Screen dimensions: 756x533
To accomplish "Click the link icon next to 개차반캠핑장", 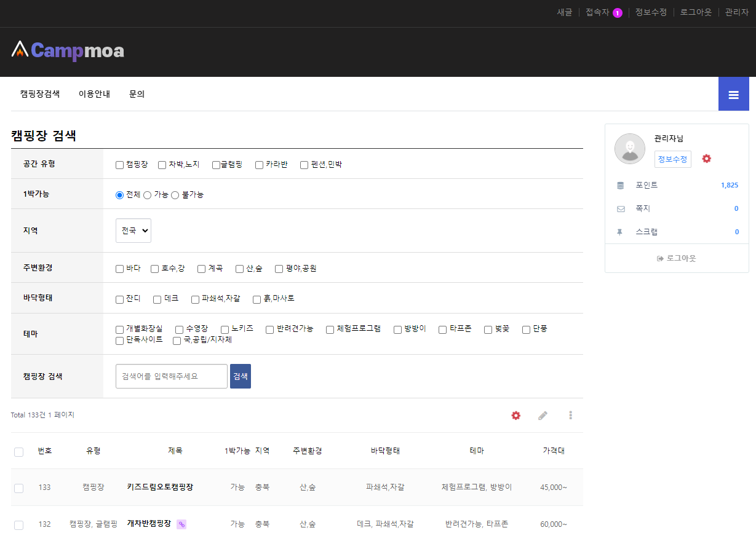I will (x=181, y=524).
